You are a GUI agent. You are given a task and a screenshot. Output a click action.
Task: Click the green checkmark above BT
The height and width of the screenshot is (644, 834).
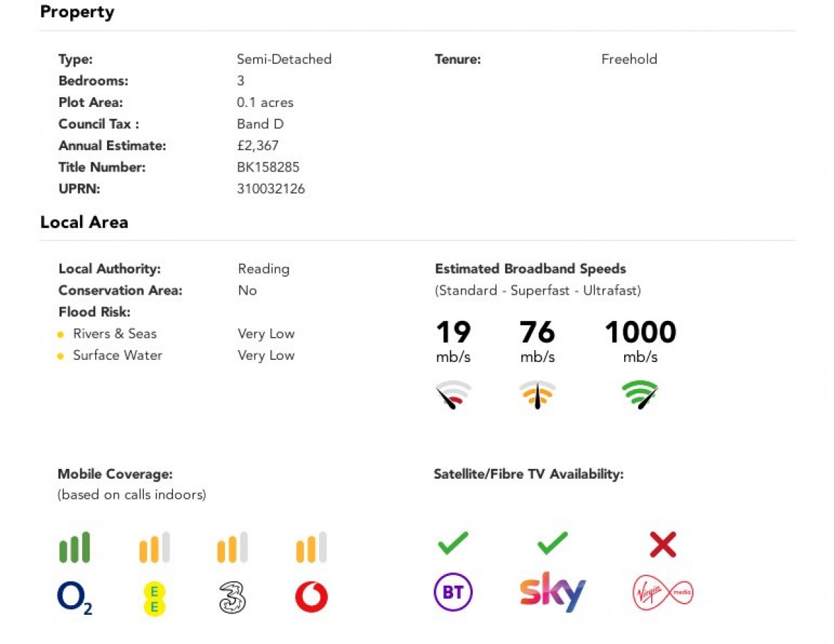(453, 543)
